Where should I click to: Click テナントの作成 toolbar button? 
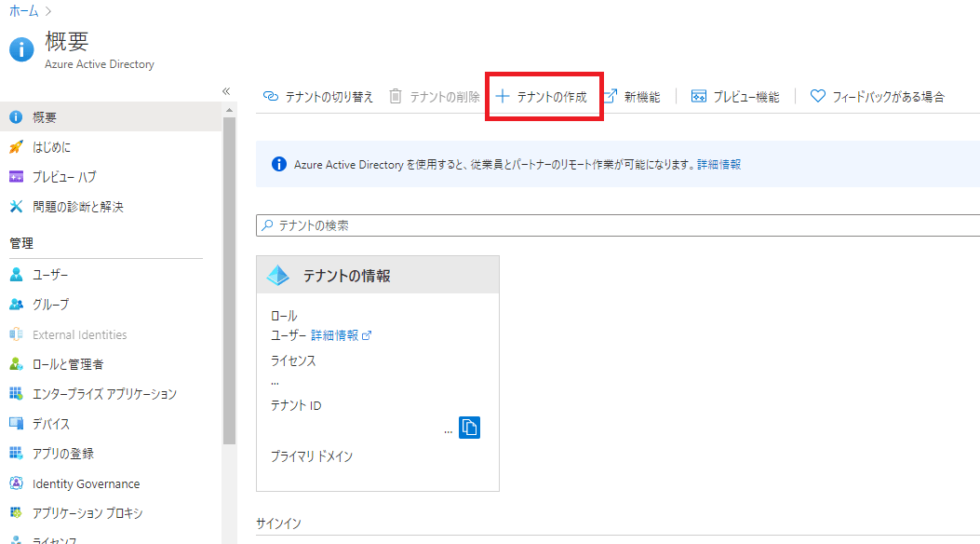point(542,96)
